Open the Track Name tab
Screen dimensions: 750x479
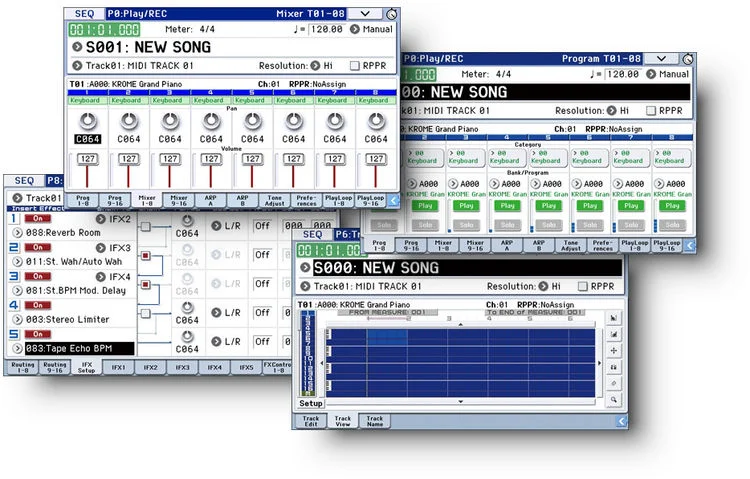click(x=375, y=421)
